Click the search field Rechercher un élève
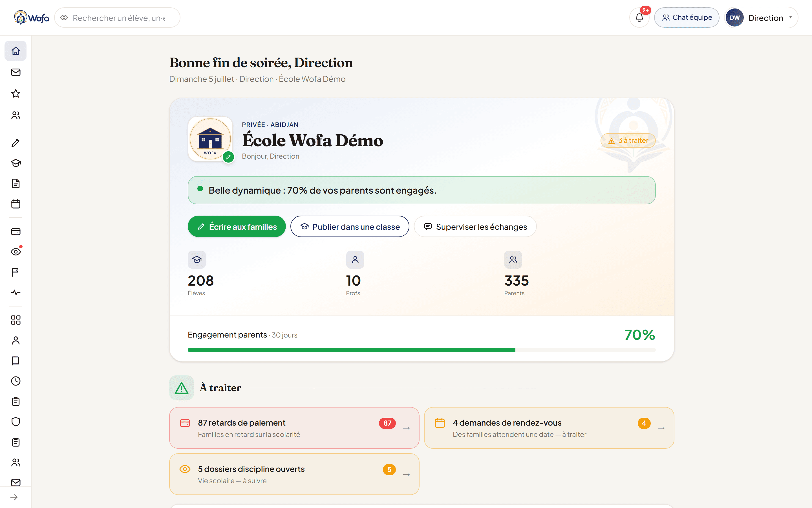812x508 pixels. click(x=117, y=17)
